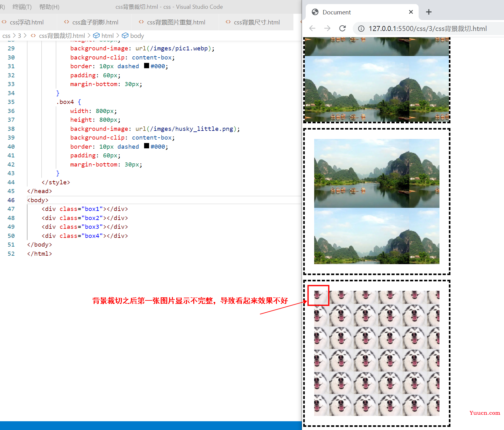504x430 pixels.
Task: Click body cube icon in breadcrumb
Action: 125,36
